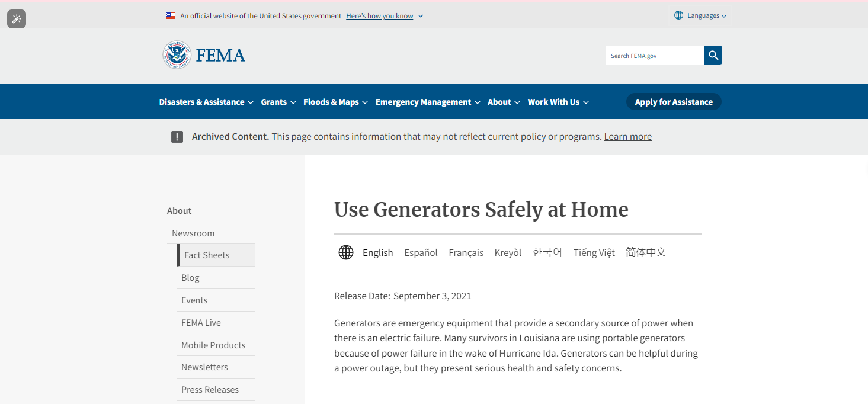Image resolution: width=868 pixels, height=404 pixels.
Task: Switch the article language to Tiếng Việt
Action: coord(594,252)
